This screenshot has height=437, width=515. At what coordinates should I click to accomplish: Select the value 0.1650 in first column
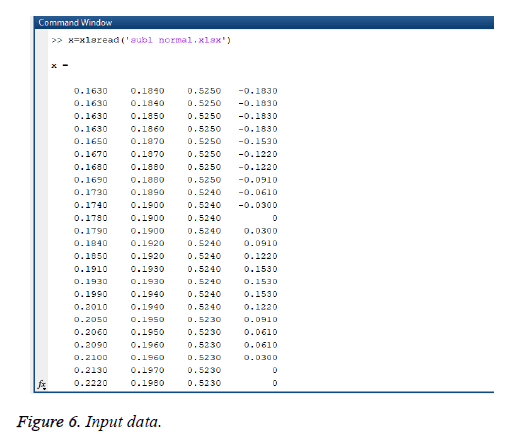click(91, 141)
